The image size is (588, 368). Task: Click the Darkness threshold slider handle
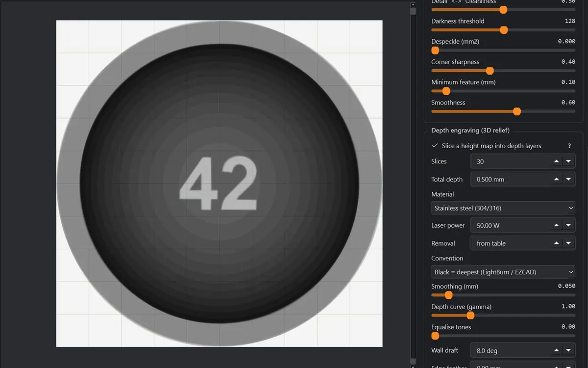click(504, 30)
